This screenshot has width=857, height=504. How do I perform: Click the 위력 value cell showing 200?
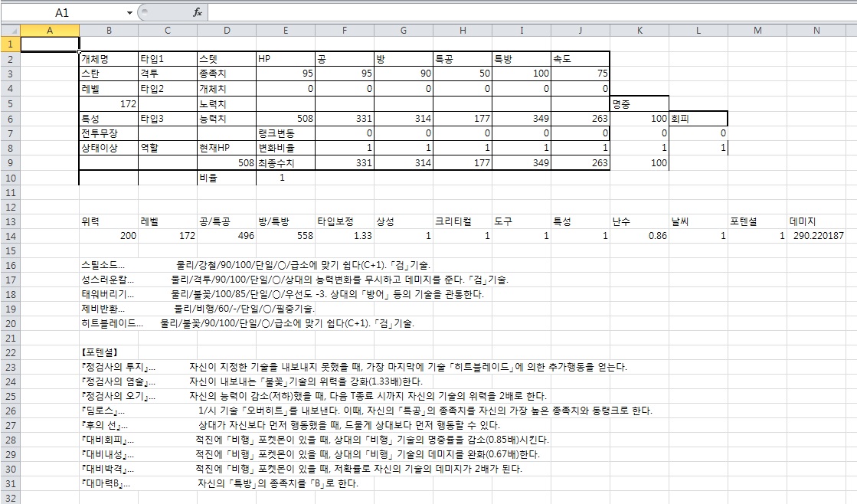[x=108, y=236]
